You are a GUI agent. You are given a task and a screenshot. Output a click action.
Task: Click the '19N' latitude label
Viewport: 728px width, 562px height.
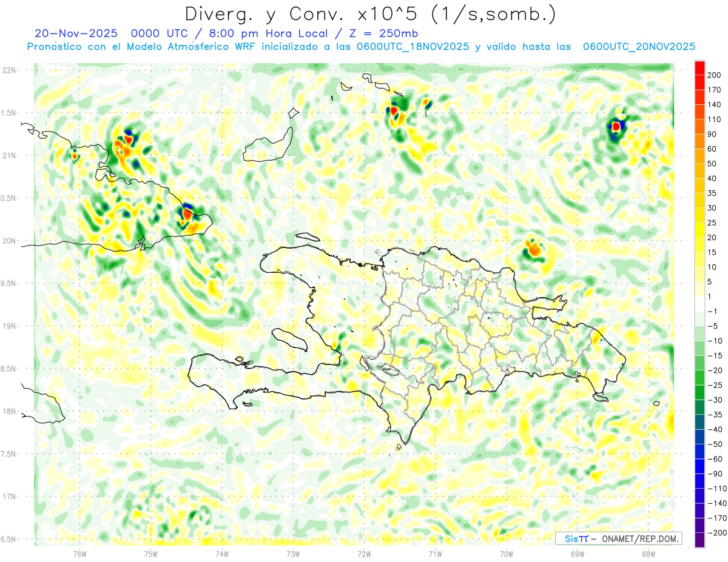[9, 326]
